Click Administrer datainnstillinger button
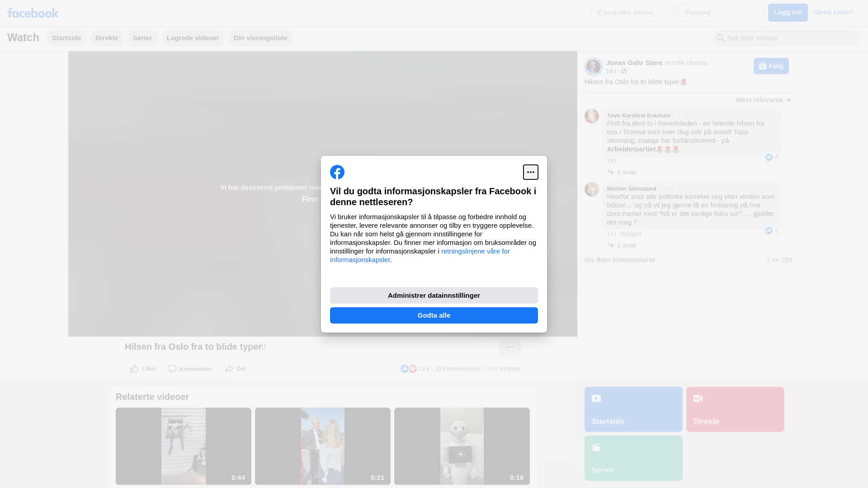Viewport: 868px width, 488px height. tap(434, 296)
